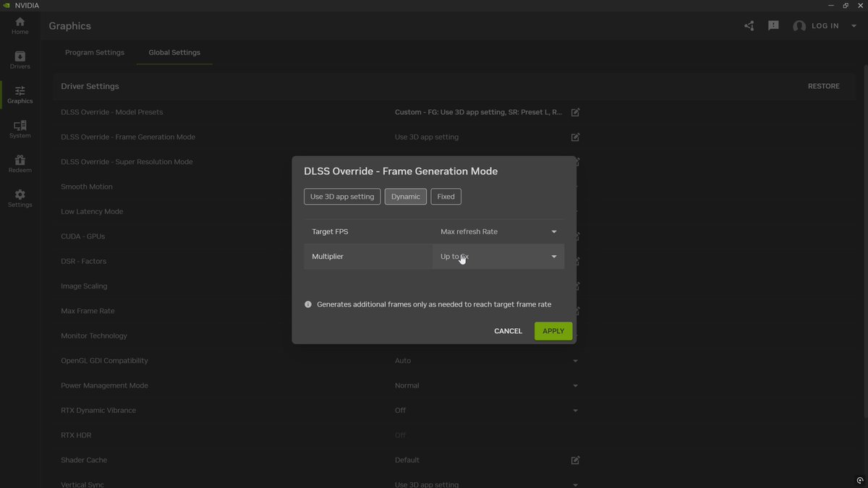Image resolution: width=868 pixels, height=488 pixels.
Task: Click CANCEL in the dialog
Action: (x=508, y=331)
